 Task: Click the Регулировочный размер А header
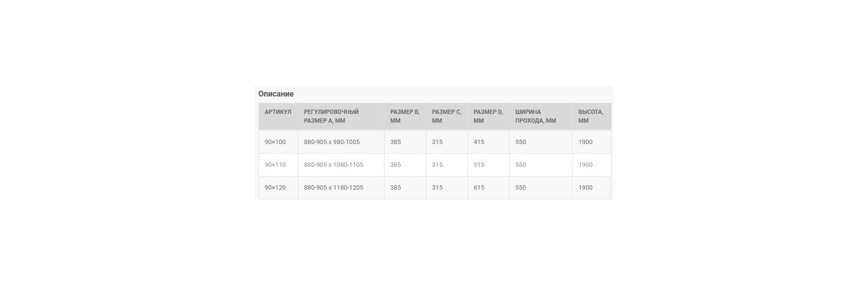[x=341, y=116]
